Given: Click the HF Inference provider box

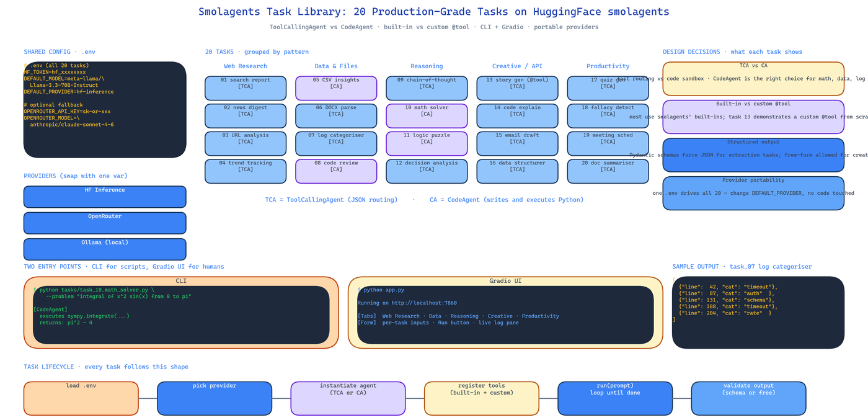Looking at the screenshot, I should click(105, 197).
